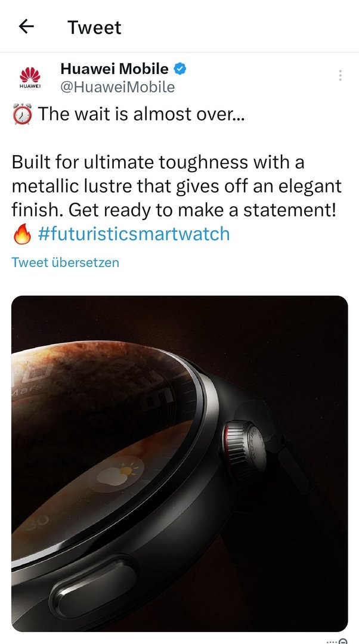Screen dimensions: 359x644
Task: Tap the weather cloud icon on watch face
Action: 119,474
